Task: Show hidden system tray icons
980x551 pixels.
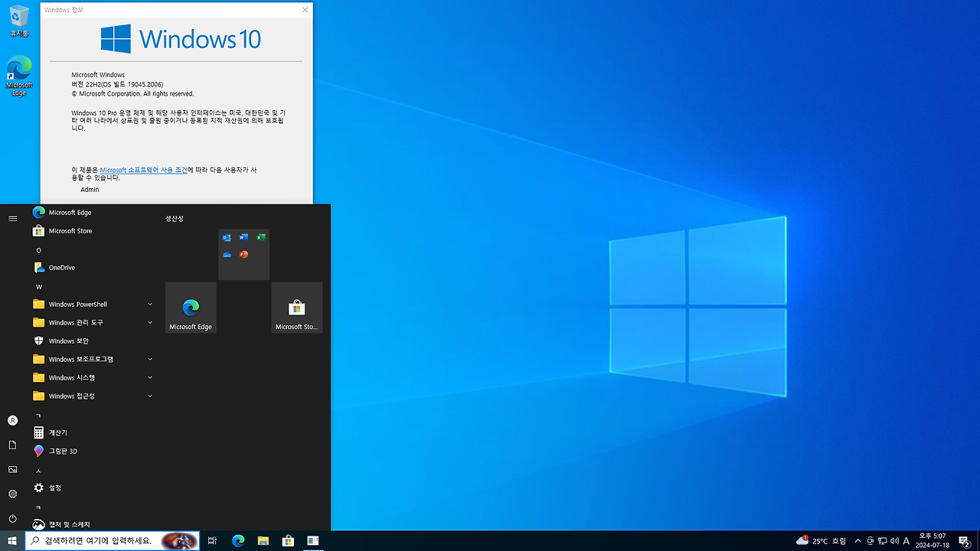Action: click(x=857, y=541)
